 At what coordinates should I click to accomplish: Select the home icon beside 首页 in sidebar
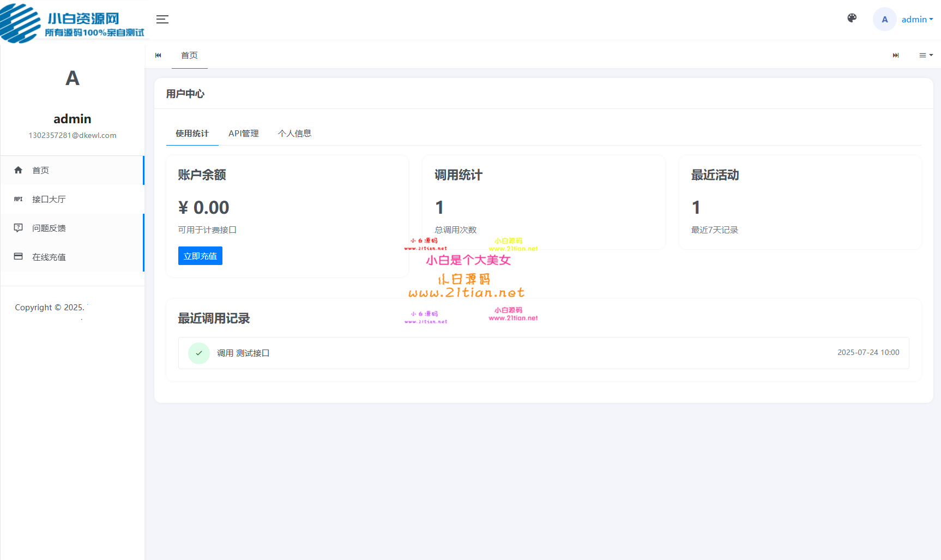pyautogui.click(x=18, y=170)
